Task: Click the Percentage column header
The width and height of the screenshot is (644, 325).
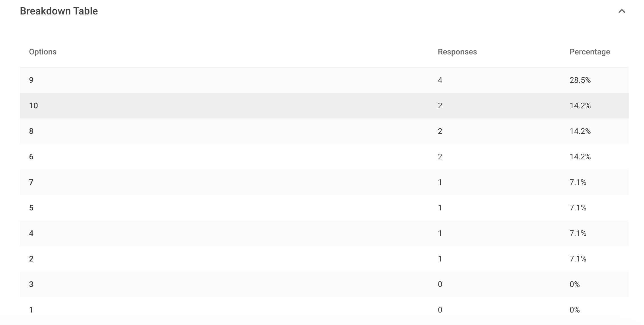Action: [x=589, y=52]
